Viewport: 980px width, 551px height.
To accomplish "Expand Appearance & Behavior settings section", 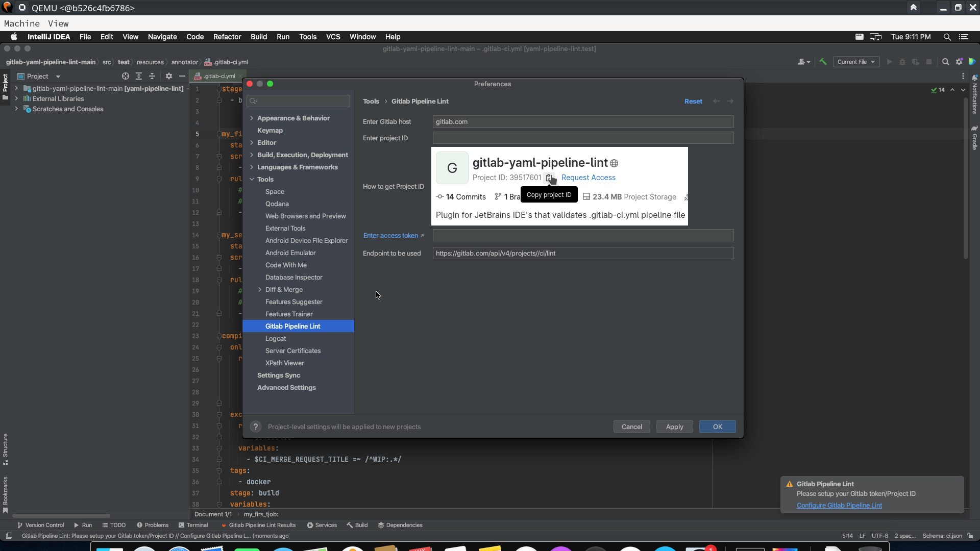I will pyautogui.click(x=252, y=118).
